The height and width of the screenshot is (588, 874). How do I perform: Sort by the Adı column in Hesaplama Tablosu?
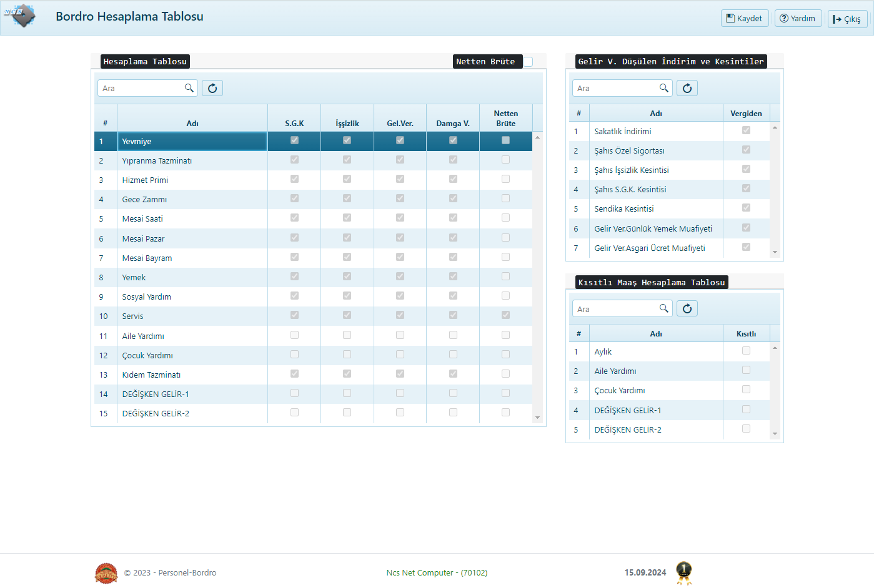[x=192, y=118]
